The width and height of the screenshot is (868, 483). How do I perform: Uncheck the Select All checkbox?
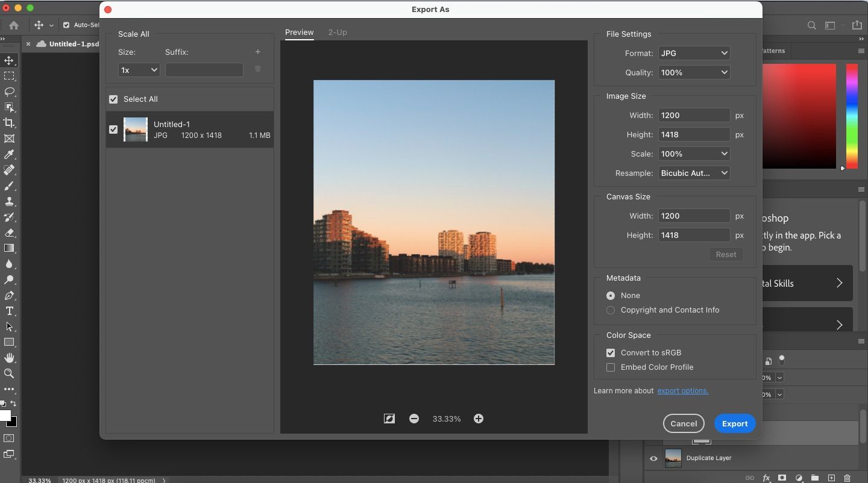[113, 99]
